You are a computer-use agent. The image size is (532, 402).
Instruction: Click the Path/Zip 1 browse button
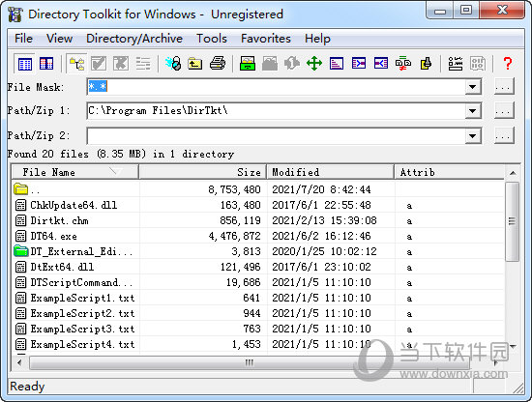coord(504,111)
